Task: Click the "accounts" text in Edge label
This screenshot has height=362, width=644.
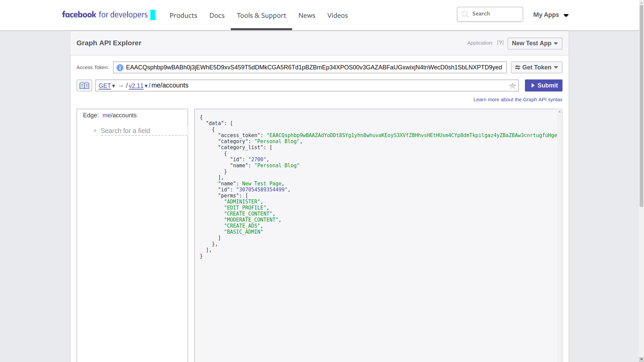Action: [x=124, y=115]
